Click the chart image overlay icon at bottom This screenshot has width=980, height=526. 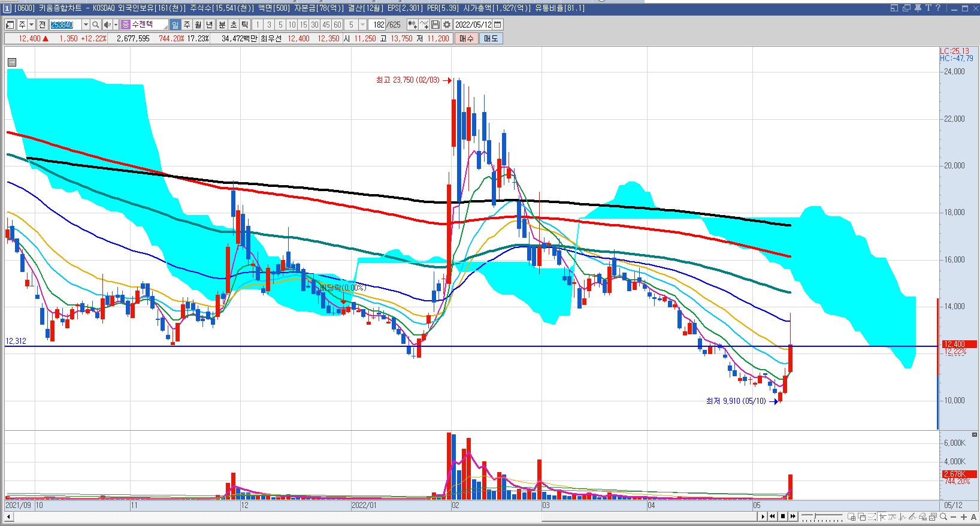933,516
